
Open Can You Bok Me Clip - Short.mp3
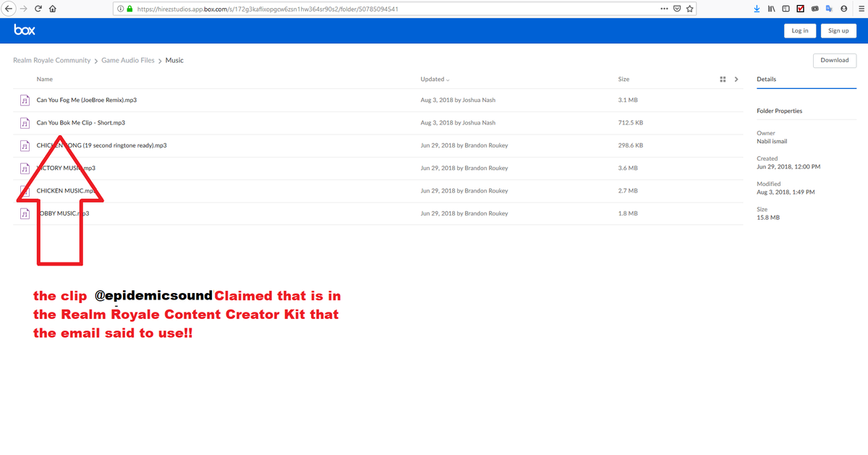coord(81,123)
